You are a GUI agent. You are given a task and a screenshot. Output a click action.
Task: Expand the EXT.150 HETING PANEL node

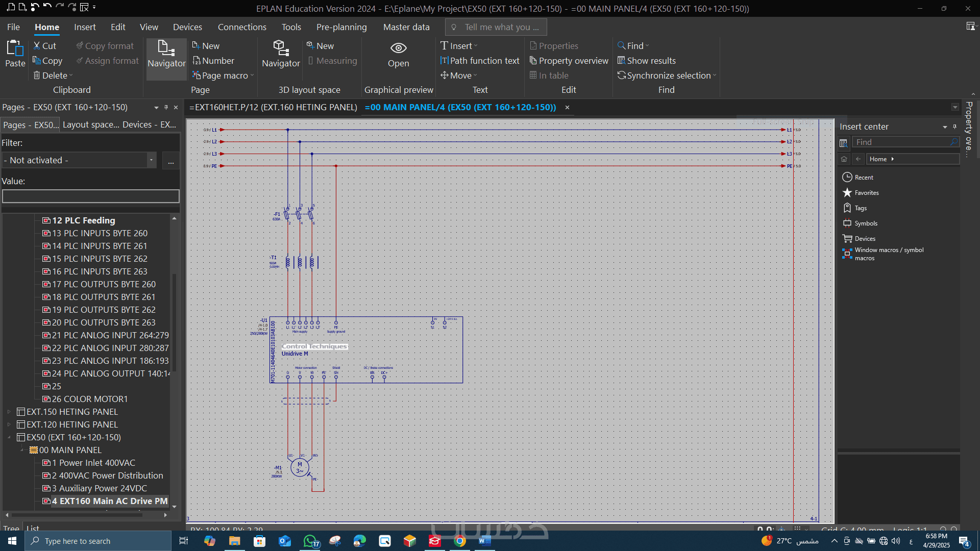pos(9,412)
